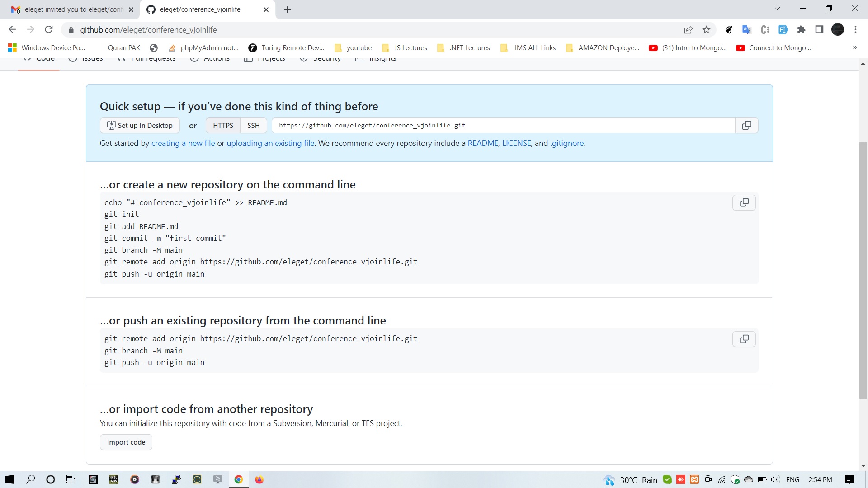Switch clone URL to SSH
Screen dimensions: 868x488
coord(253,125)
